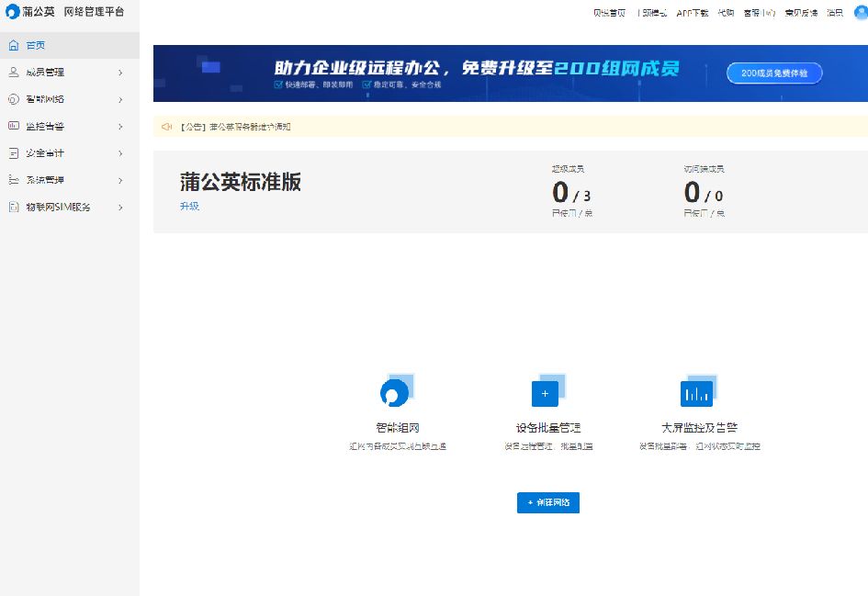Expand the 监控告警 submenu chevron

point(120,127)
